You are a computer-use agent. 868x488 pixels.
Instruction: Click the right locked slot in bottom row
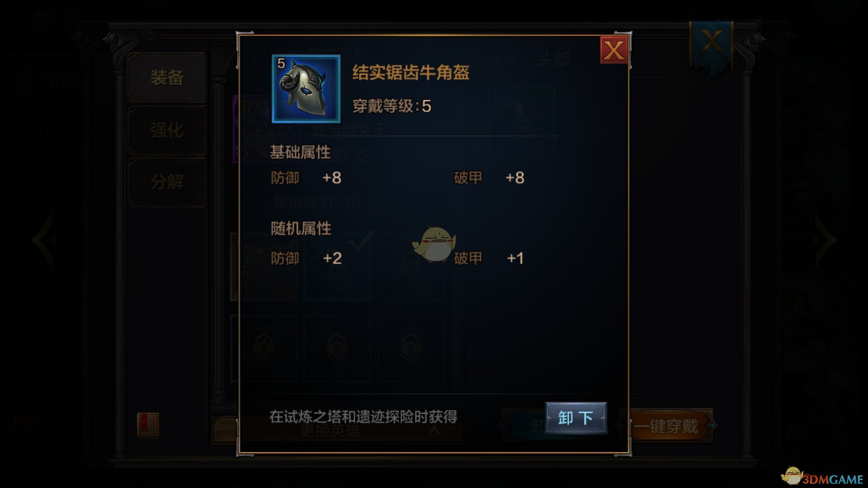click(x=411, y=348)
